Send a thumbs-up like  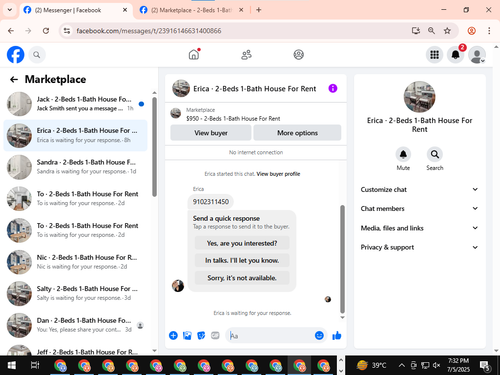click(x=337, y=335)
